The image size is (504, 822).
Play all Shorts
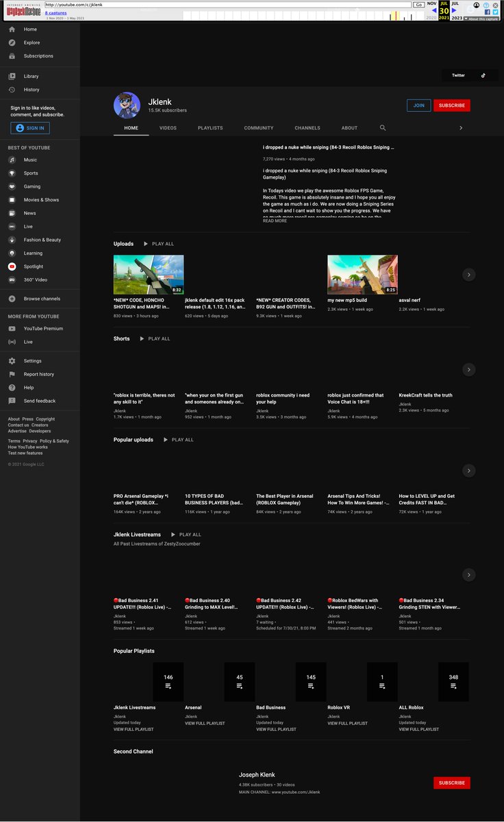coord(154,338)
